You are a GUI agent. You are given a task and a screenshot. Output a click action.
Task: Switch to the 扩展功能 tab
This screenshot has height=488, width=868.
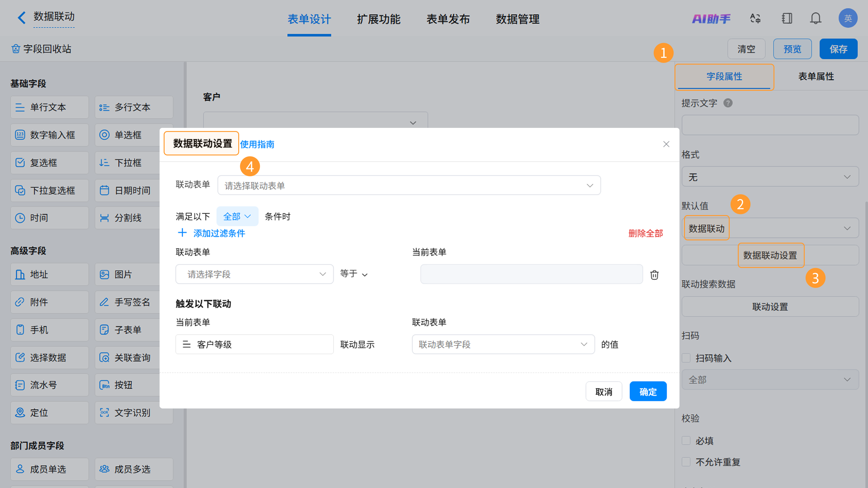(378, 19)
